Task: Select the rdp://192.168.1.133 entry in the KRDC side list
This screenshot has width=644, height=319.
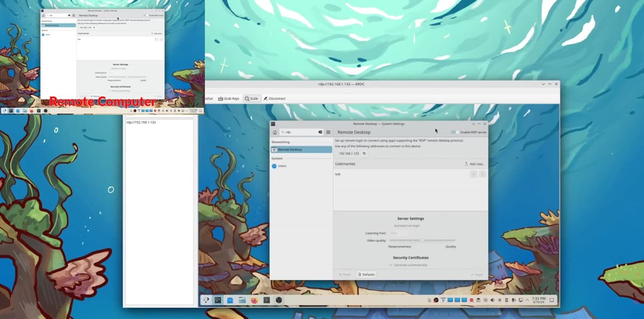Action: pyautogui.click(x=141, y=122)
